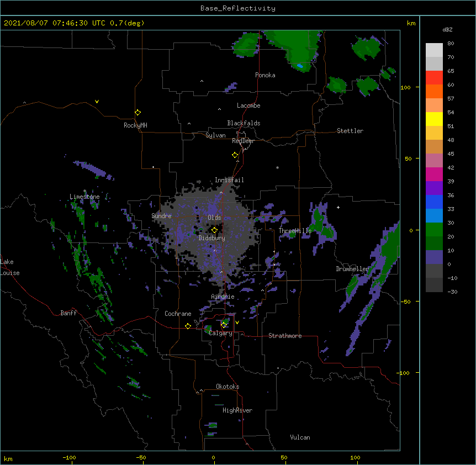476x465 pixels.
Task: Click the Lake Louise label
Action: coord(10,267)
